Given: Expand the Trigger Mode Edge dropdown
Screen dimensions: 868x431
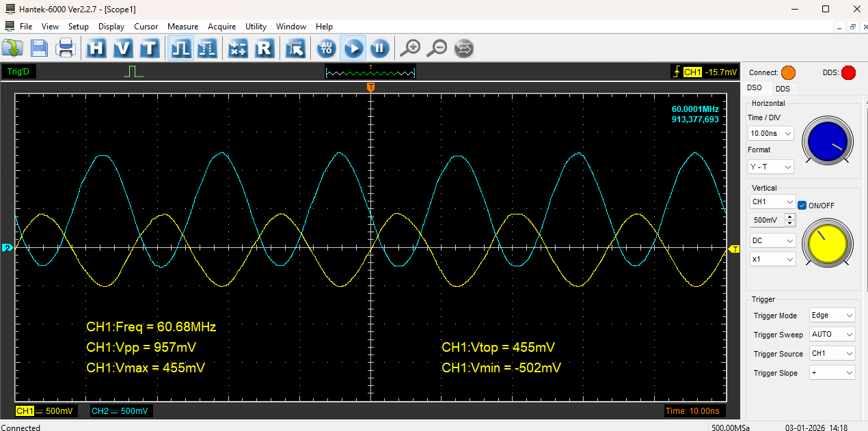Looking at the screenshot, I should [832, 315].
